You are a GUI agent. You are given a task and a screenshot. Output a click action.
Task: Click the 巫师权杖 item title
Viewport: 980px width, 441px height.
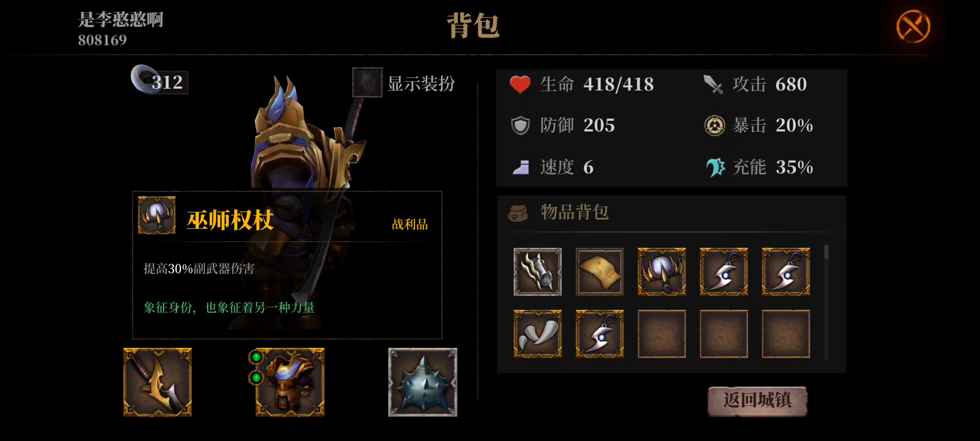click(230, 220)
